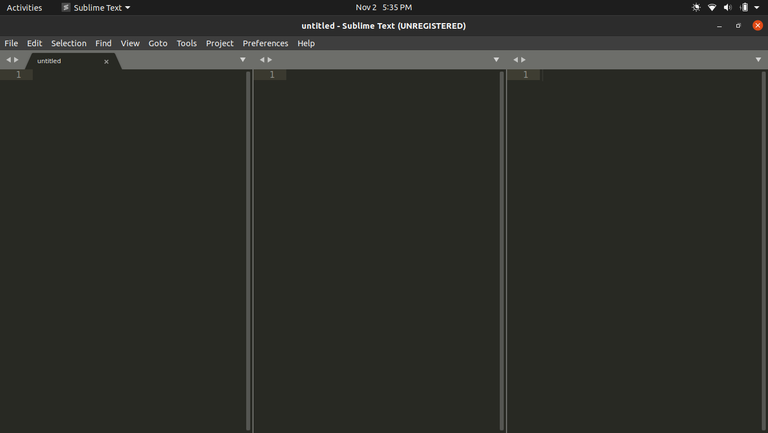The width and height of the screenshot is (768, 433).
Task: Click line number 1 in first pane
Action: [19, 74]
